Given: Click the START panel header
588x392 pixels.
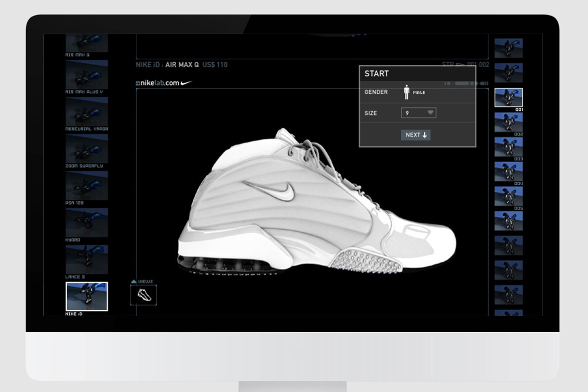Looking at the screenshot, I should (417, 73).
